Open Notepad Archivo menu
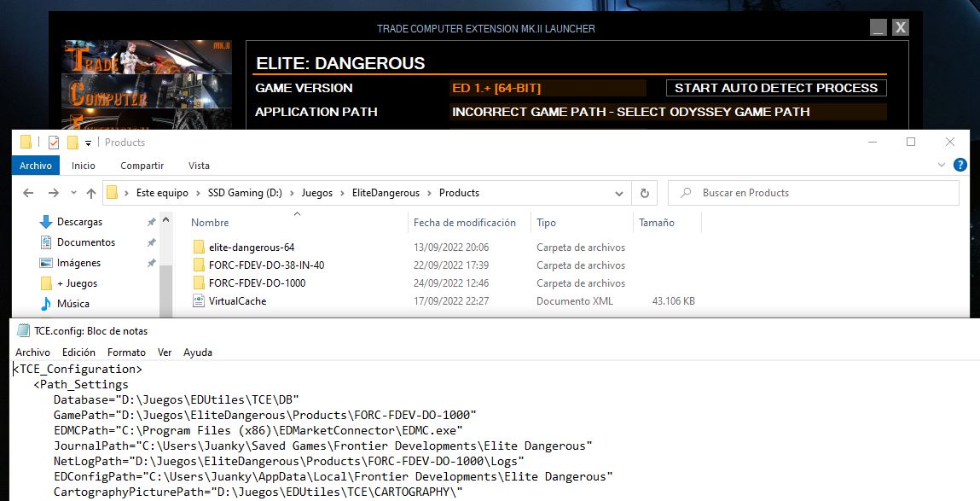980x501 pixels. pyautogui.click(x=32, y=352)
